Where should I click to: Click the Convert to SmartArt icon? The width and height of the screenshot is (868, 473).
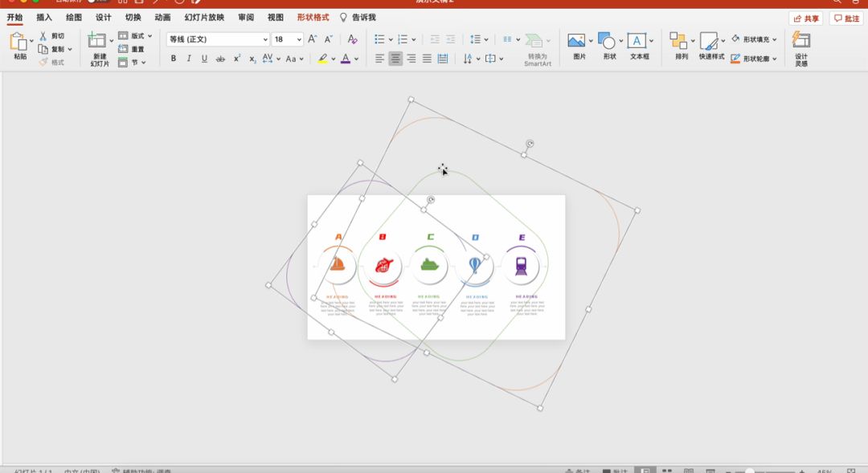[534, 40]
